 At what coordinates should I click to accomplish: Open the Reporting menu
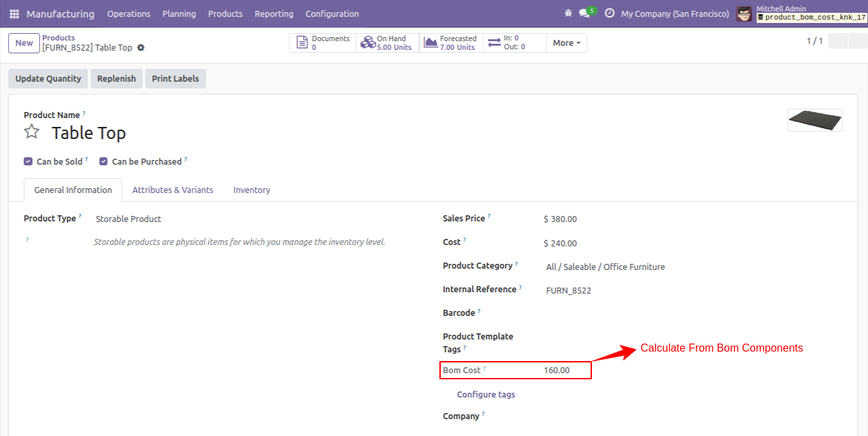[274, 13]
